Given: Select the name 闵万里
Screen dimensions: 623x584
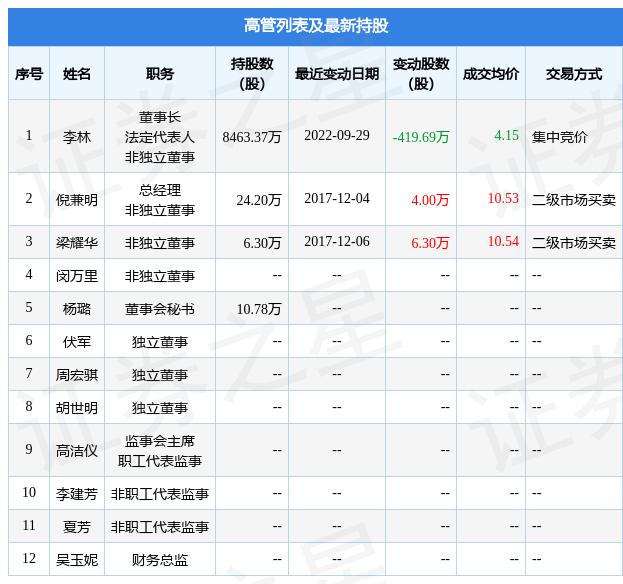Looking at the screenshot, I should pos(77,276).
